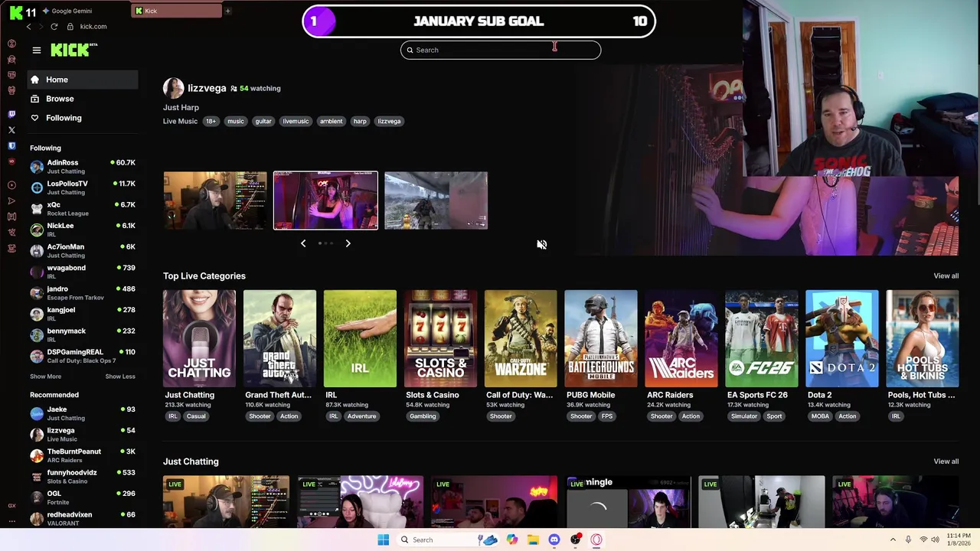The image size is (980, 551).
Task: Open the Following section
Action: [82, 118]
